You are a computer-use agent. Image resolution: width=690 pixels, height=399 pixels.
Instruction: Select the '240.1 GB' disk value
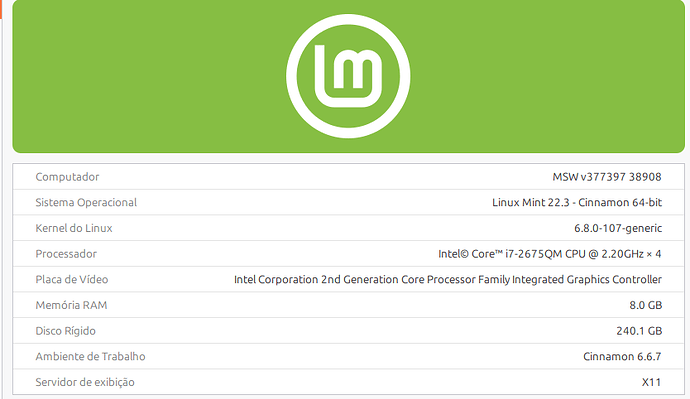coord(639,331)
